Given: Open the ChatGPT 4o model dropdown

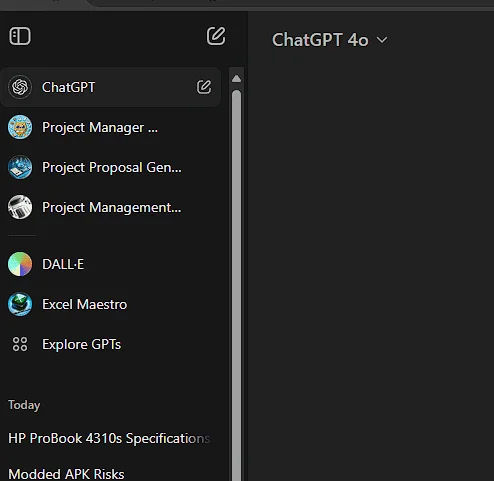Looking at the screenshot, I should pos(330,40).
